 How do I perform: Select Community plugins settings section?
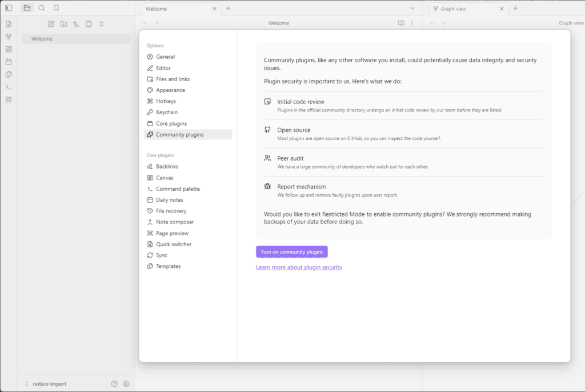[188, 134]
